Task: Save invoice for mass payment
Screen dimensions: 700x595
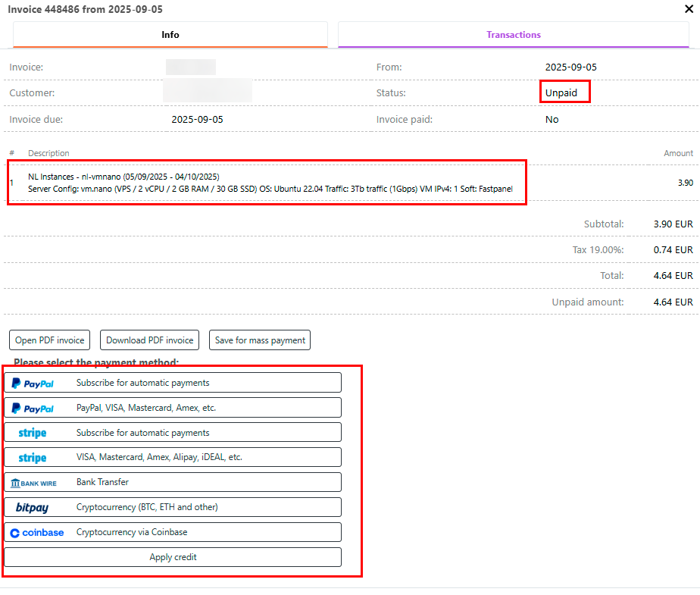Action: pyautogui.click(x=260, y=340)
